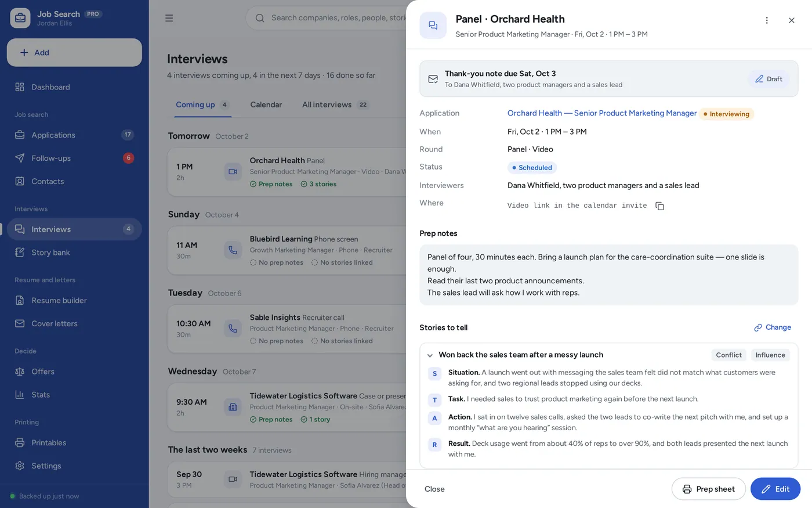The height and width of the screenshot is (508, 812).
Task: Open the panel's three-dot more options menu
Action: click(x=767, y=20)
